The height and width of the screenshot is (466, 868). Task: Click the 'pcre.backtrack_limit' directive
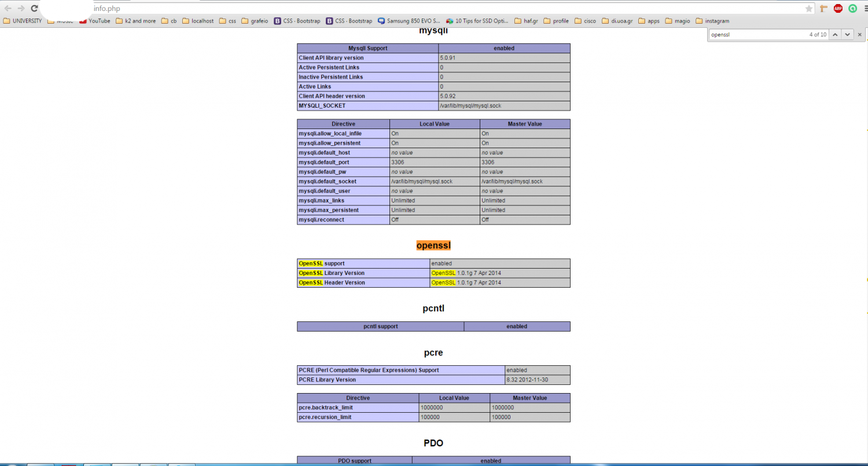[358, 408]
